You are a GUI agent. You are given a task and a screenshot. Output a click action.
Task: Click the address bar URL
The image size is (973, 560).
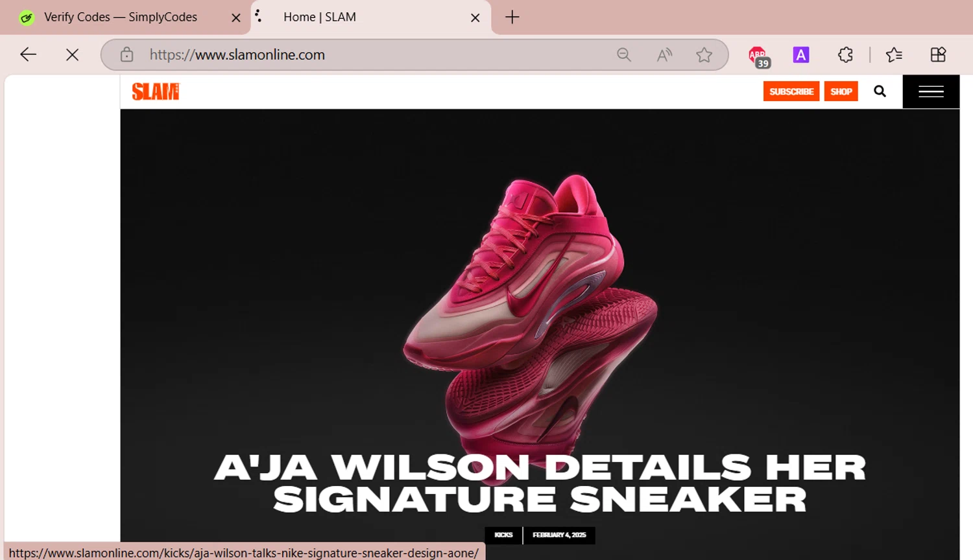coord(237,54)
